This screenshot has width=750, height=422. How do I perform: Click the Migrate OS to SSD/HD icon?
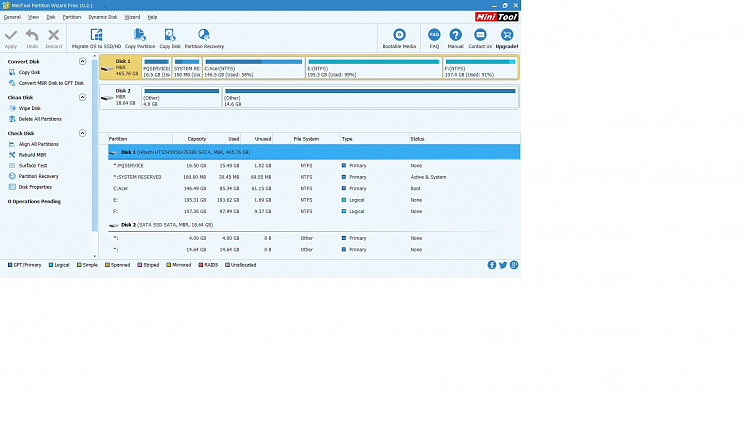(96, 35)
